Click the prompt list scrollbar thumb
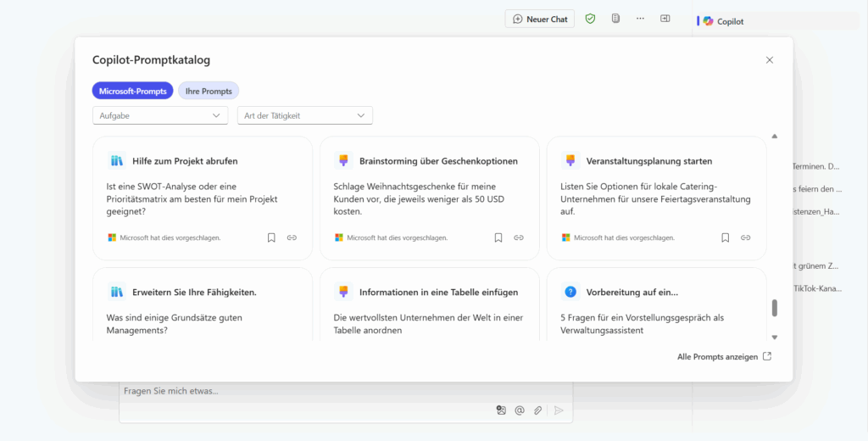 pyautogui.click(x=775, y=308)
